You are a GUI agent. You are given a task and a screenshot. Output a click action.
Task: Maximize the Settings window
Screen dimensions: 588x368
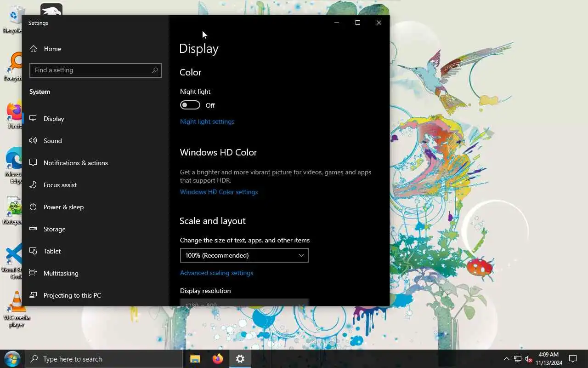tap(358, 23)
